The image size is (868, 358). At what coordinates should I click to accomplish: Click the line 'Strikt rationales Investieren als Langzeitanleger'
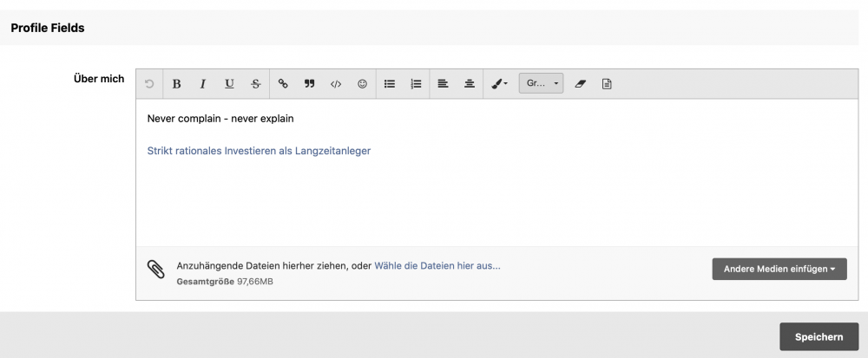pyautogui.click(x=259, y=151)
